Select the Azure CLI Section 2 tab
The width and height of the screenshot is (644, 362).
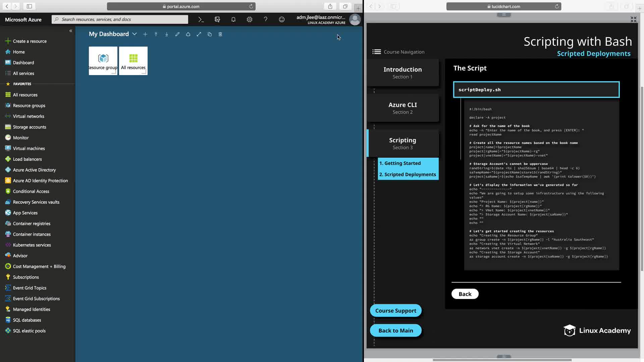pos(402,108)
